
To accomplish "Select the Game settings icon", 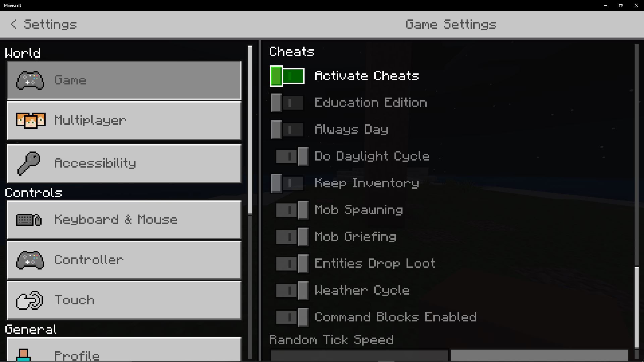I will tap(30, 80).
